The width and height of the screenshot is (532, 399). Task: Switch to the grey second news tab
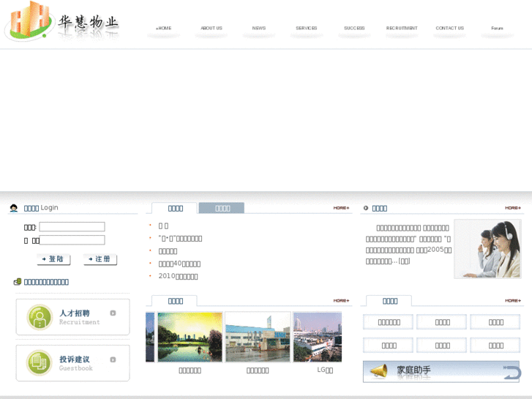(222, 208)
